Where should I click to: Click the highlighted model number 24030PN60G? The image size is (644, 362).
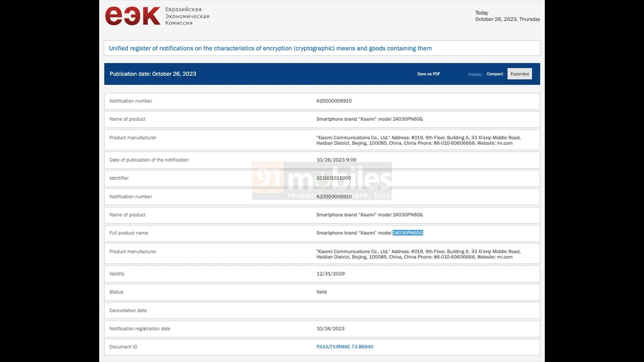407,233
